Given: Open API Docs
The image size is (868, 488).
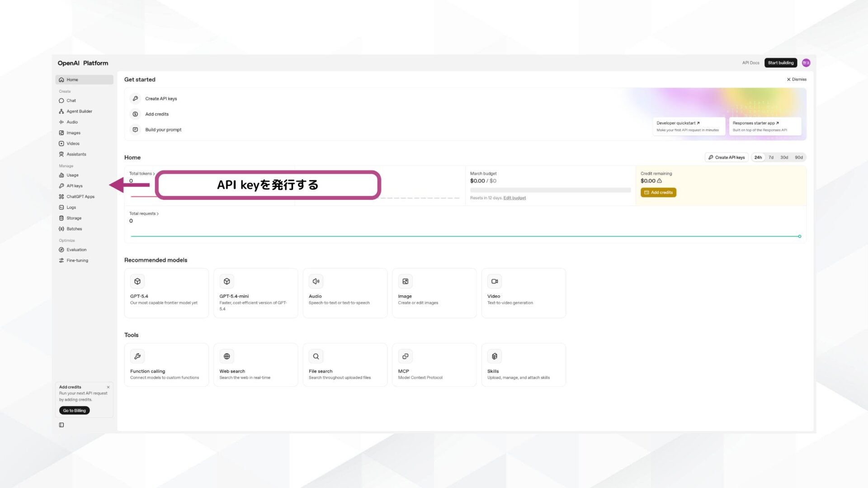Looking at the screenshot, I should (x=750, y=63).
